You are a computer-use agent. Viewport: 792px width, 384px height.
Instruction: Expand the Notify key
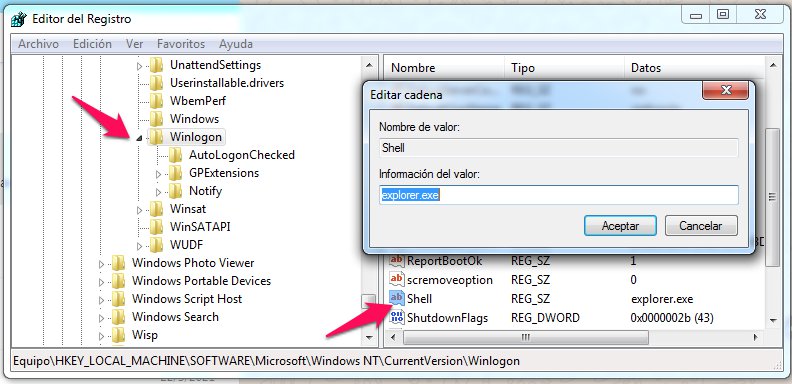point(159,192)
